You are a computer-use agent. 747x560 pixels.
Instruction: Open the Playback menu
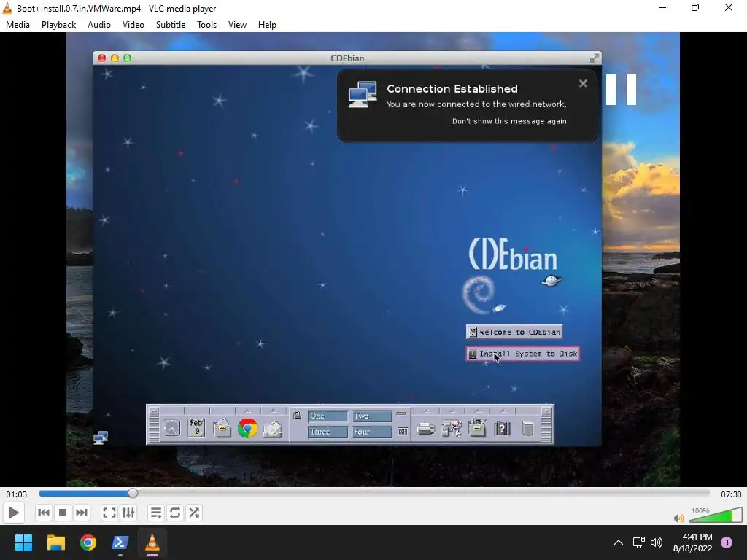58,25
